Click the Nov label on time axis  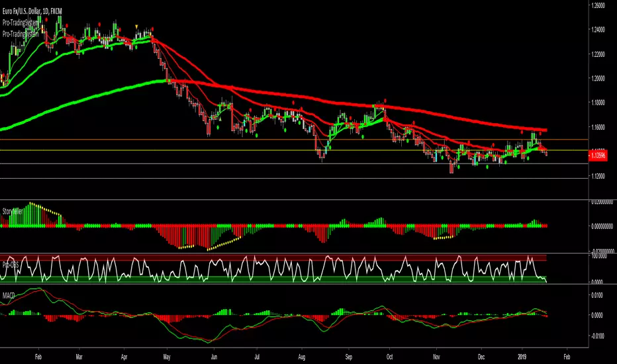436,357
